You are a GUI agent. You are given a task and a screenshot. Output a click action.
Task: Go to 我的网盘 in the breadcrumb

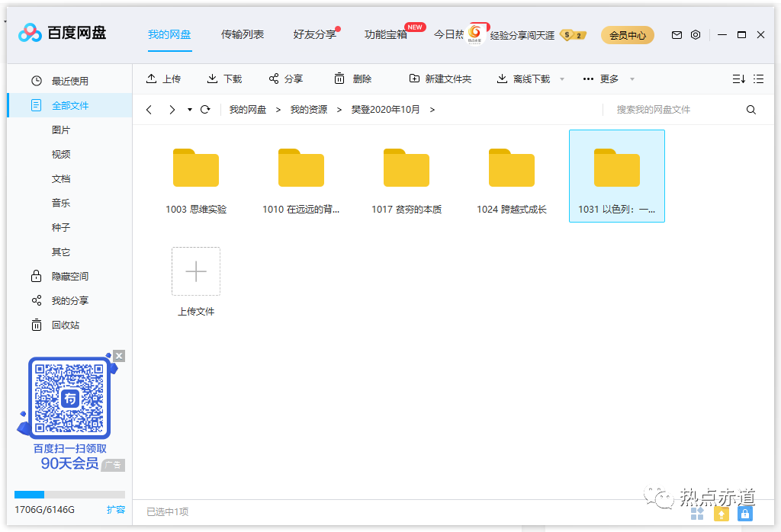pyautogui.click(x=248, y=110)
